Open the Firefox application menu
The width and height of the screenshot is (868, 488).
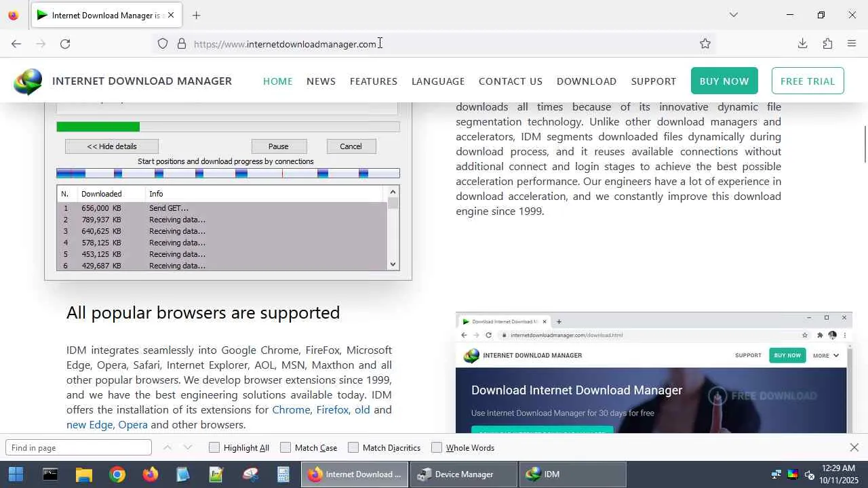click(x=852, y=43)
